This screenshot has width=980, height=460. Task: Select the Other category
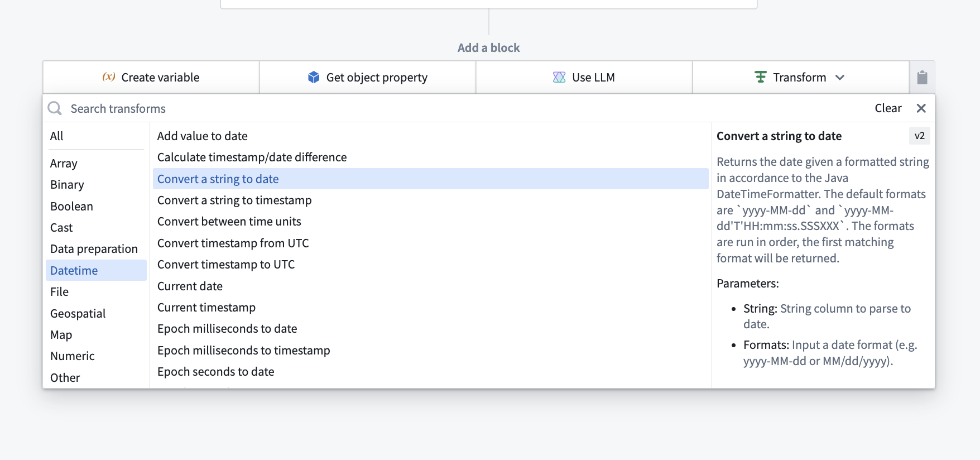pos(95,378)
